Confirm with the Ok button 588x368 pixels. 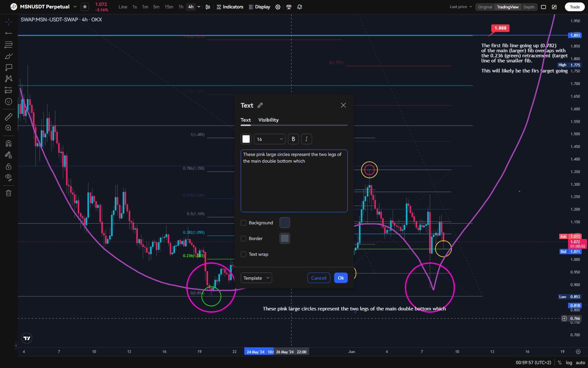(x=341, y=278)
